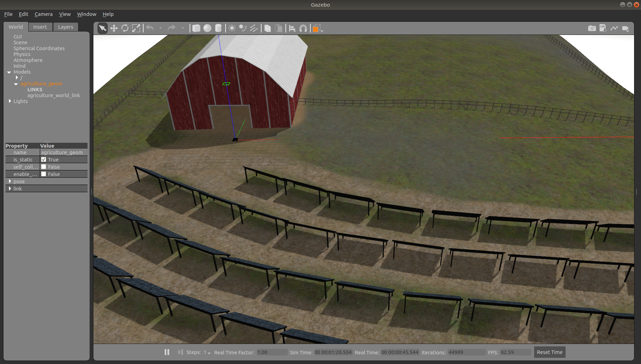Viewport: 641px width, 364px height.
Task: Insert a cylinder shape
Action: tap(218, 28)
